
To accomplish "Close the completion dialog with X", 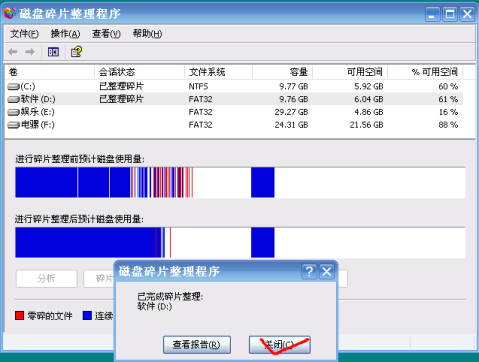I will (x=327, y=272).
